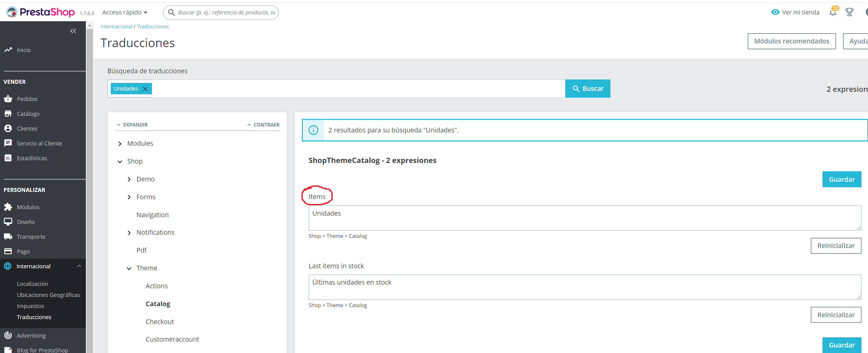
Task: Collapse the Internacional menu chevron
Action: [x=79, y=266]
